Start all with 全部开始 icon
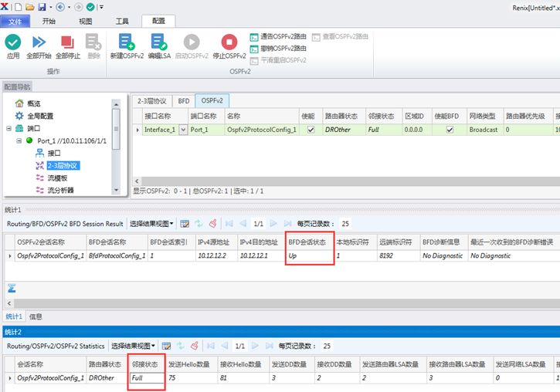The width and height of the screenshot is (560, 392). [39, 42]
